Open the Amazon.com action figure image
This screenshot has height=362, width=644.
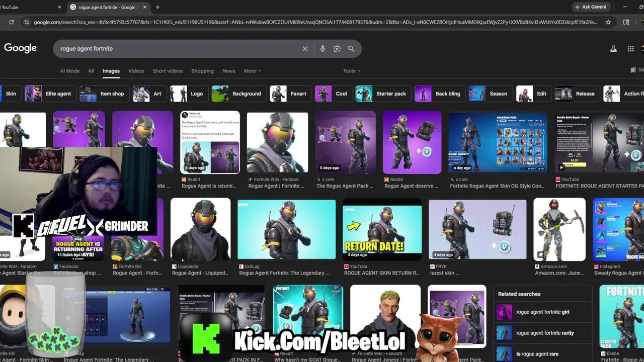point(559,229)
